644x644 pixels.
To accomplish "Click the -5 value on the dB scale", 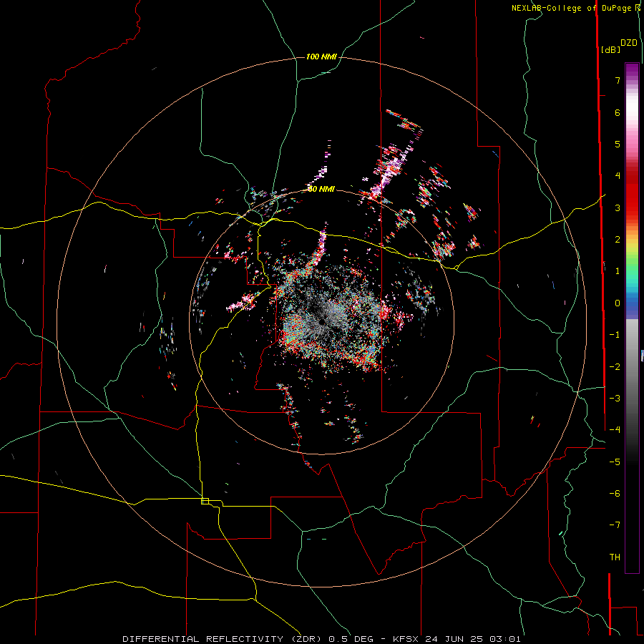I will pos(615,462).
